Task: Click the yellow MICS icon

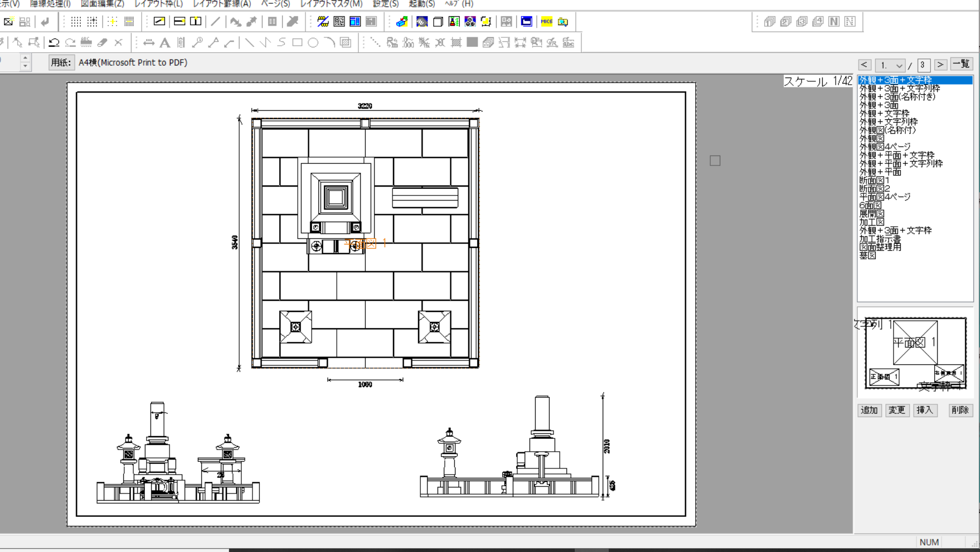Action: pos(546,22)
